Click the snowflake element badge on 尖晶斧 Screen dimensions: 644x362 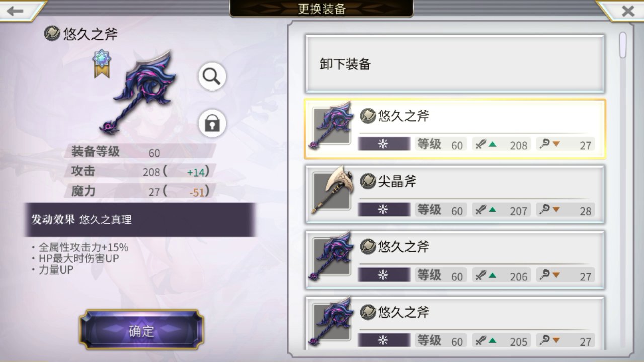click(x=384, y=209)
